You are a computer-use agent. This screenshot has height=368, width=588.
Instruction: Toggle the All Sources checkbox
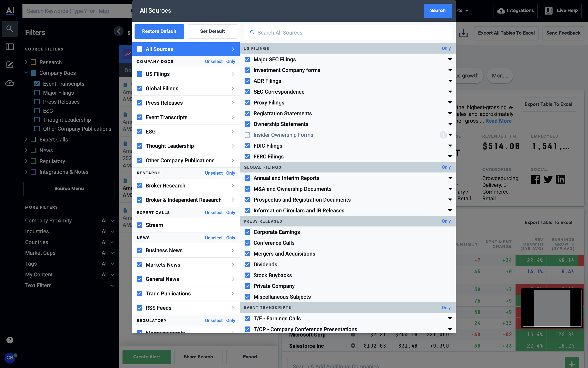(139, 49)
